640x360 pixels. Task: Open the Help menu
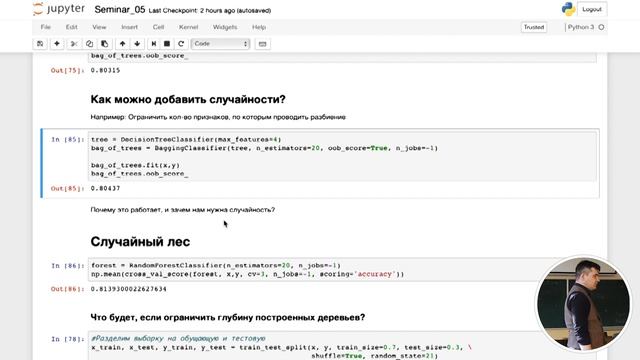(259, 27)
